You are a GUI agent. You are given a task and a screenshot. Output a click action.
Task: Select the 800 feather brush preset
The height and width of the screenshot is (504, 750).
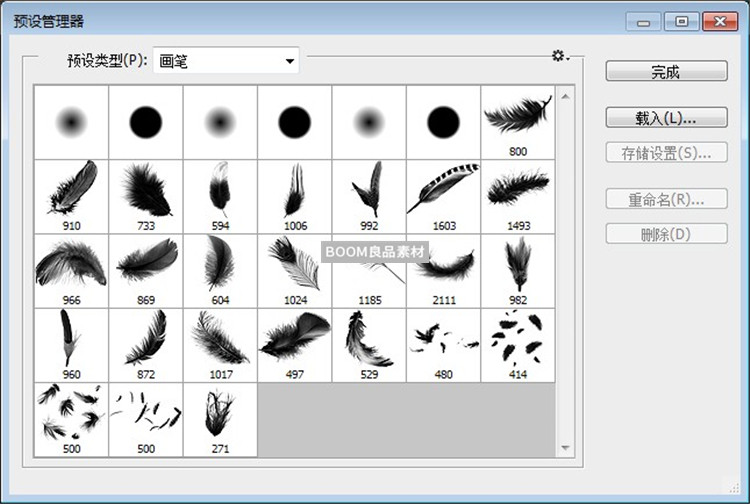(x=518, y=122)
